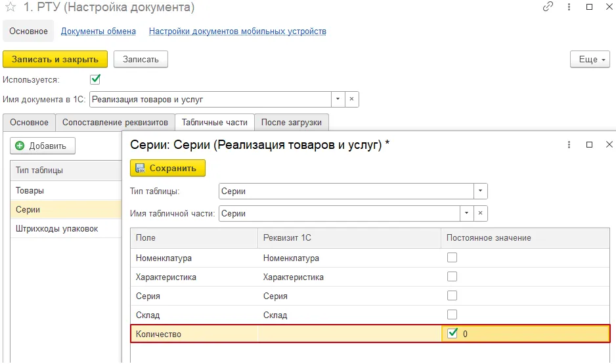Viewport: 616px width, 364px height.
Task: Tick the Постоянное значение checkbox in Номенклатура row
Action: point(452,258)
